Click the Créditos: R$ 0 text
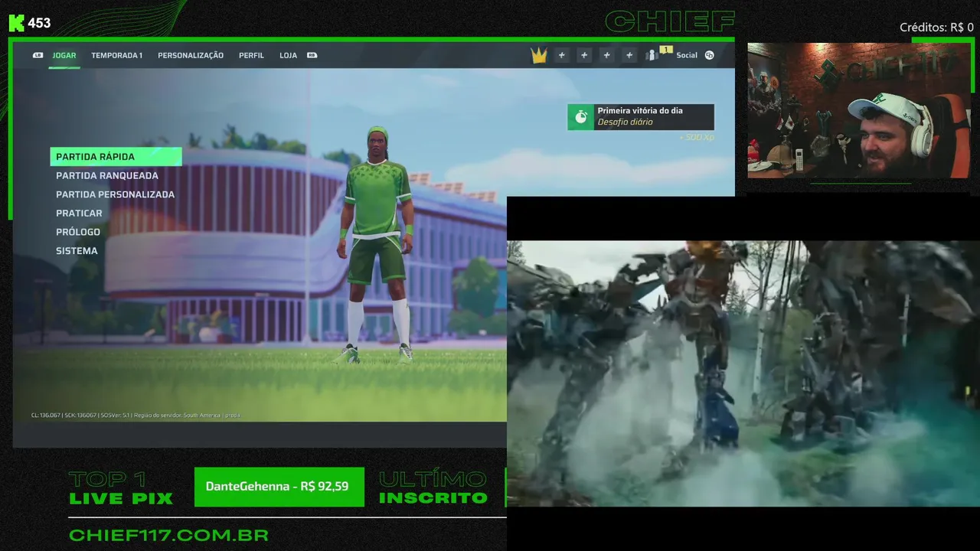 pyautogui.click(x=936, y=28)
